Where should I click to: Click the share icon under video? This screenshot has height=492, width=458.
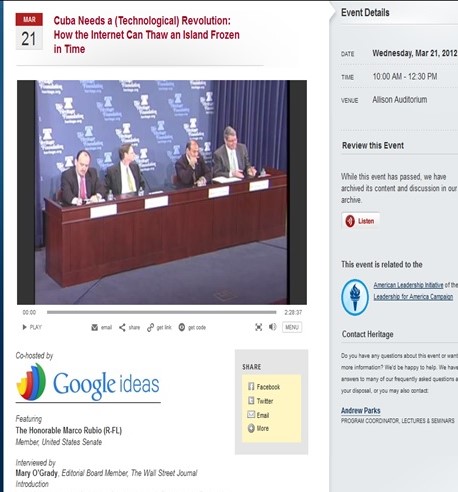pos(122,327)
